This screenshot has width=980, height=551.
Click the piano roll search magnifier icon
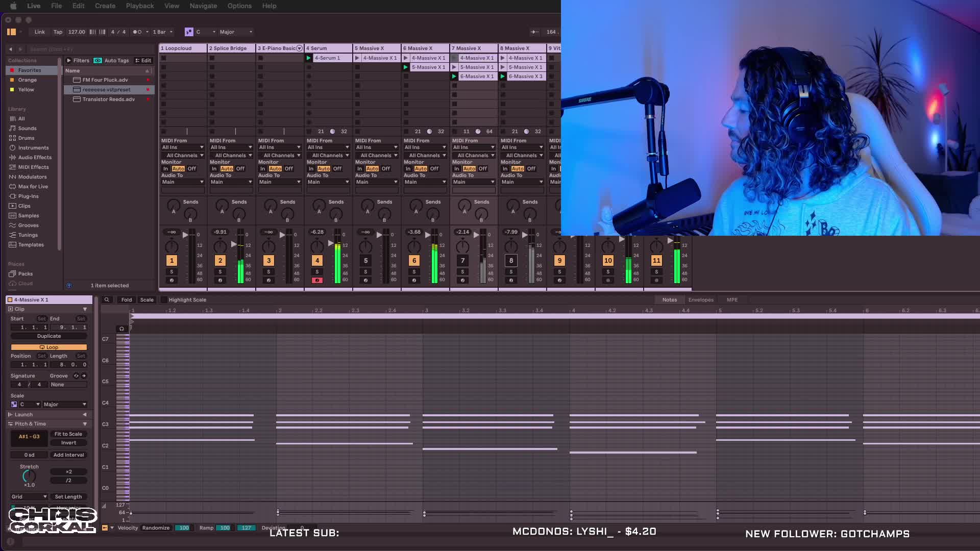tap(107, 299)
